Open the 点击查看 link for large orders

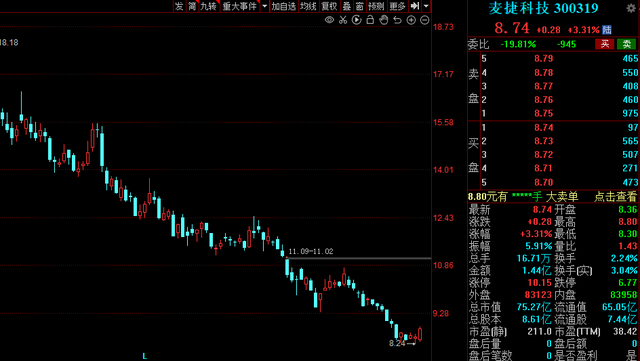pyautogui.click(x=616, y=196)
